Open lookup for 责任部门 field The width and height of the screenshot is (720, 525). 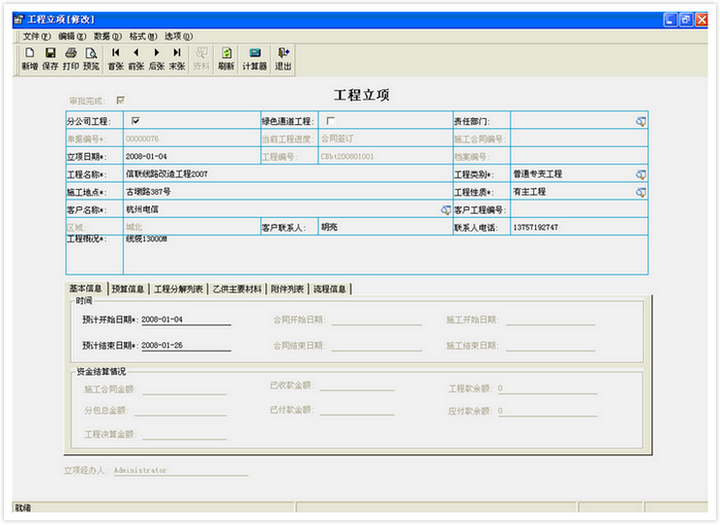point(641,121)
